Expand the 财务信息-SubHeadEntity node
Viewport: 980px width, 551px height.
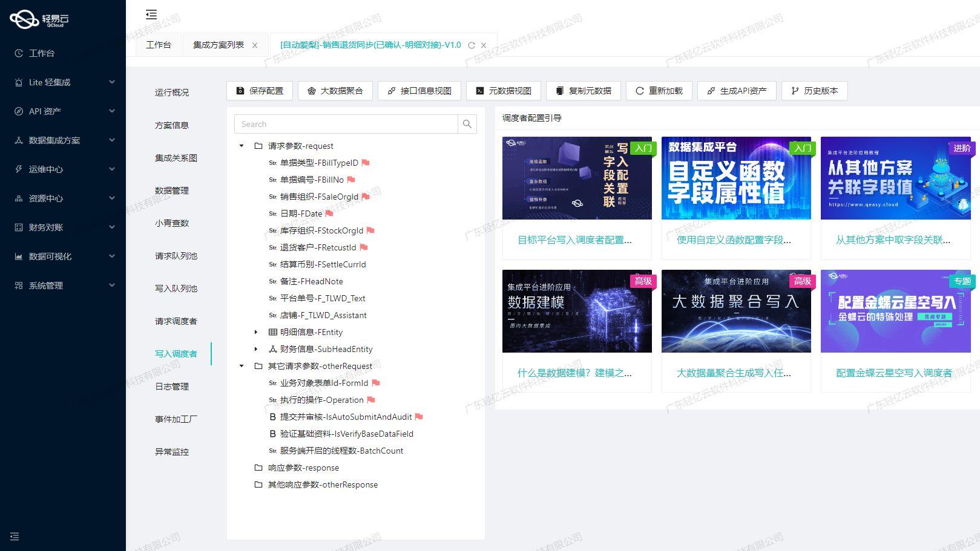pos(256,349)
